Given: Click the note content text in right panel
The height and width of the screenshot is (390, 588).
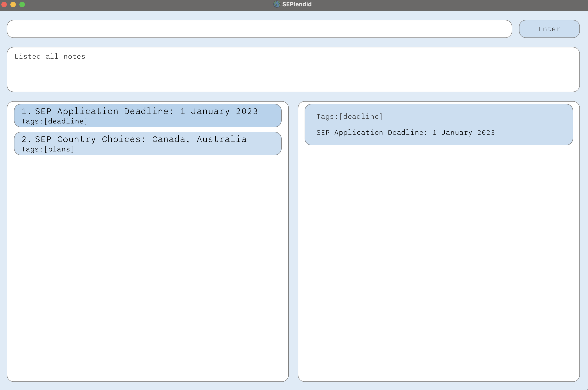Looking at the screenshot, I should click(405, 132).
